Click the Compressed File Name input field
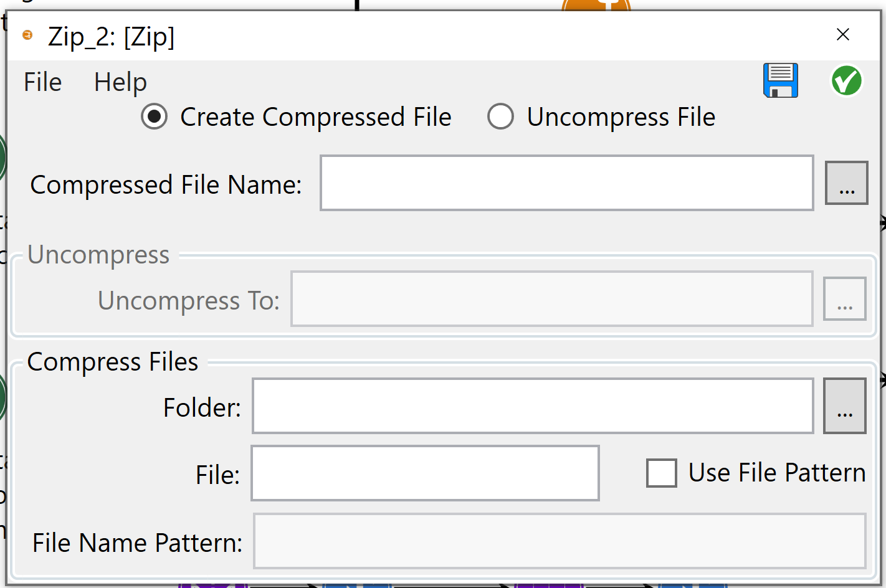The width and height of the screenshot is (886, 588). click(x=566, y=183)
